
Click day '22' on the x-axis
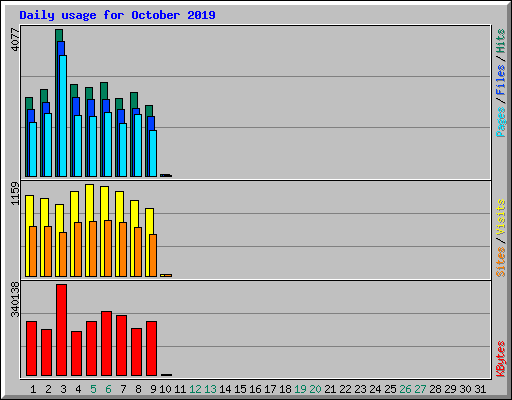pyautogui.click(x=345, y=389)
